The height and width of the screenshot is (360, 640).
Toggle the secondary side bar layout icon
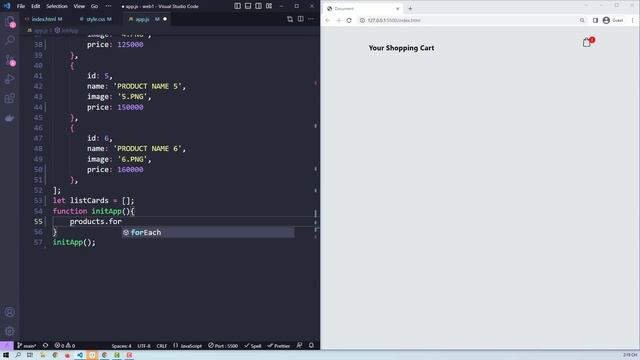click(x=258, y=6)
